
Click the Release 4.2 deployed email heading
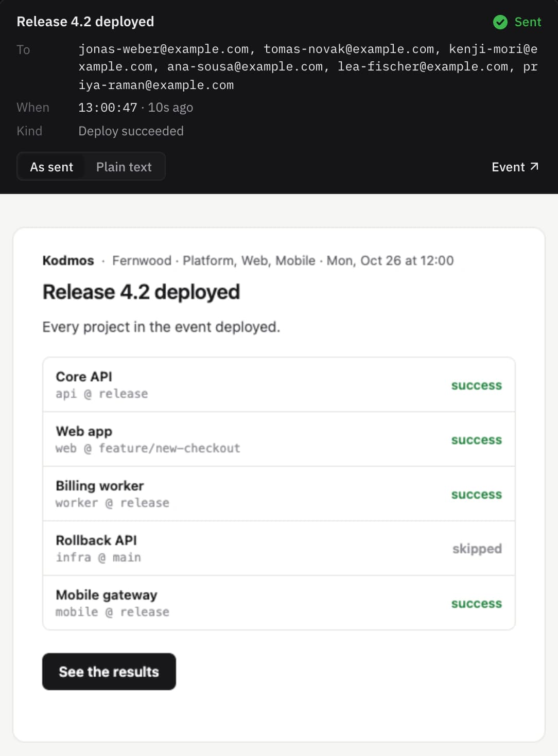(141, 292)
